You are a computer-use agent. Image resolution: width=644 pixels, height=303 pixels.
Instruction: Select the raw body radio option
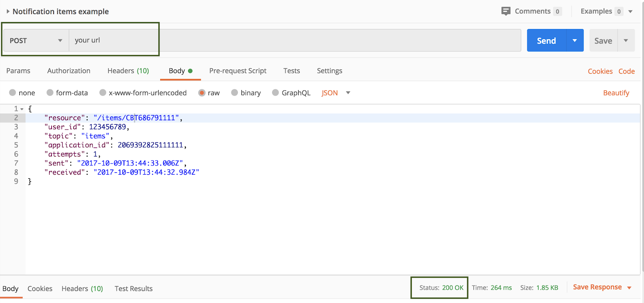pyautogui.click(x=202, y=93)
